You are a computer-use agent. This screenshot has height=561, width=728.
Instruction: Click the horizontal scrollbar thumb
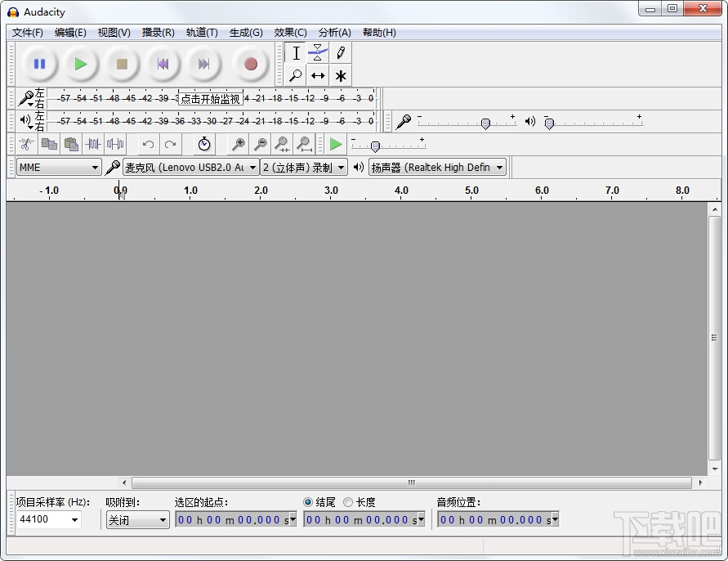pyautogui.click(x=411, y=482)
